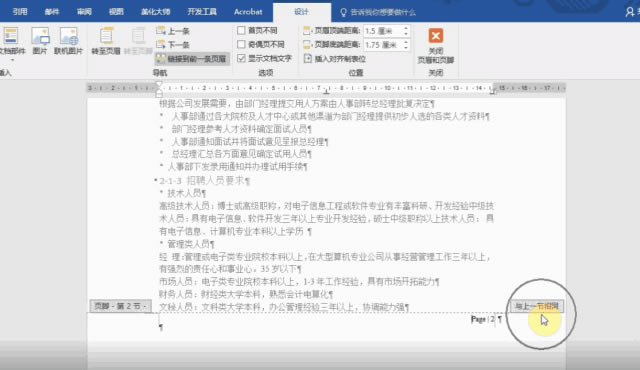Image resolution: width=640 pixels, height=370 pixels.
Task: Go to previous section with 上一条
Action: pos(173,31)
